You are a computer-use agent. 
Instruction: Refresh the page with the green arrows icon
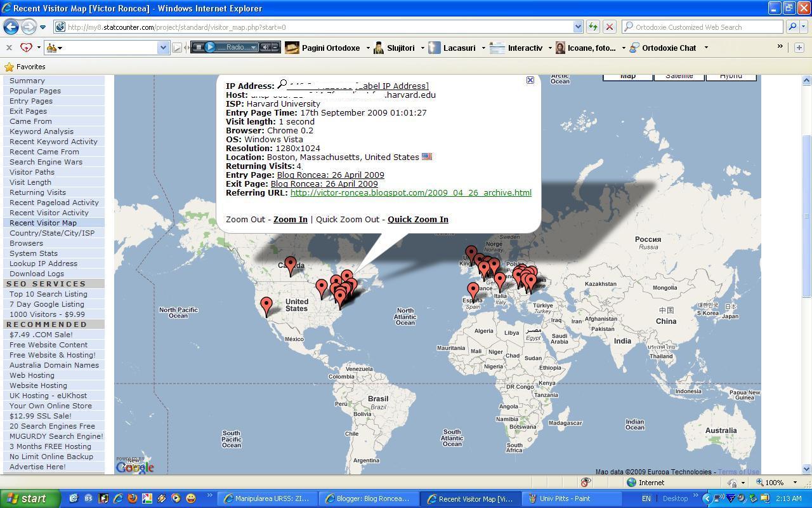point(593,27)
